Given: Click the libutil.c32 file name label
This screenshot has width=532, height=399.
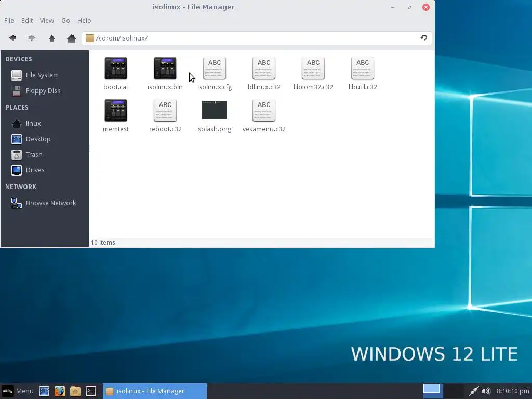Looking at the screenshot, I should (x=362, y=87).
